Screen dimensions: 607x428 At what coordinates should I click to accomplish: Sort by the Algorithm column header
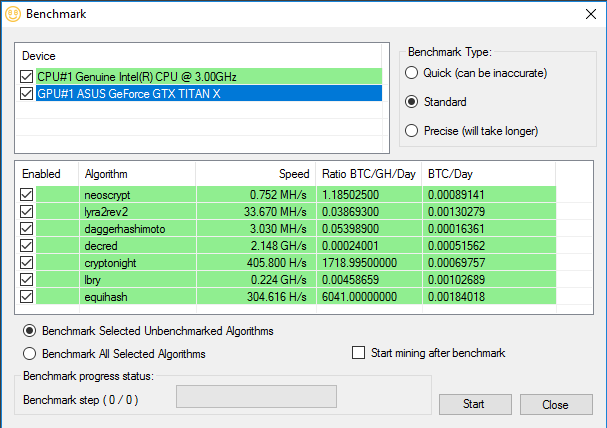pyautogui.click(x=106, y=174)
